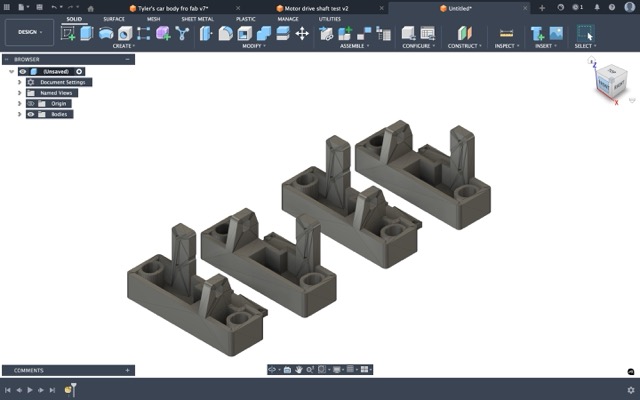640x400 pixels.
Task: Toggle visibility of the (Unsaved) root component
Action: (23, 71)
